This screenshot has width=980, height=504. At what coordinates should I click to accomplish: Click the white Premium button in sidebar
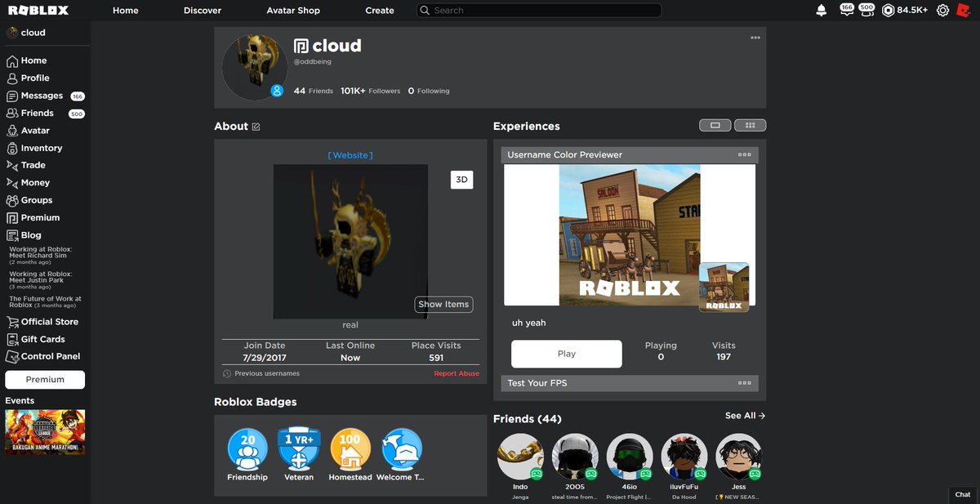(x=45, y=380)
